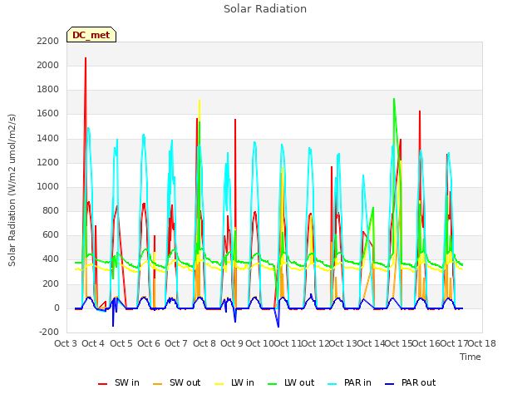Image resolution: width=532 pixels, height=399 pixels.
Task: Click the DC_met annotation label
Action: point(91,35)
